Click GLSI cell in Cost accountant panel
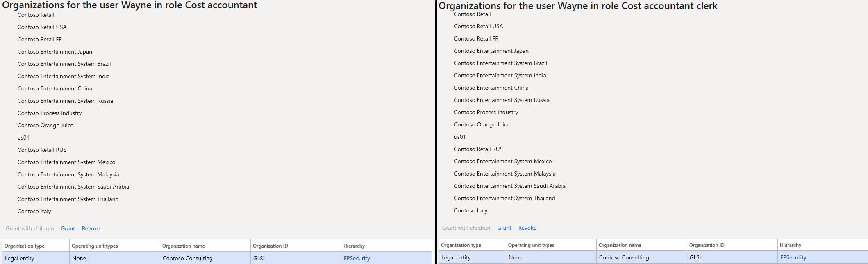Viewport: 868px width, 264px height. coord(296,258)
